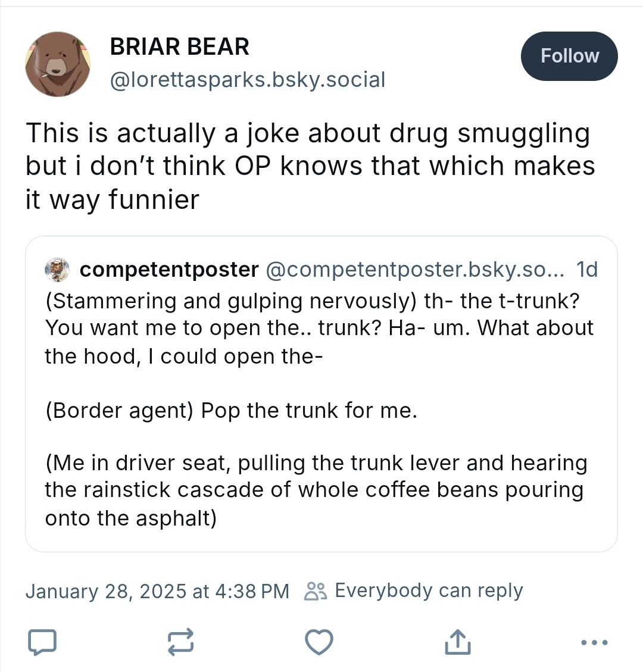Open the three-dot more options menu
This screenshot has height=672, width=643.
pyautogui.click(x=595, y=642)
